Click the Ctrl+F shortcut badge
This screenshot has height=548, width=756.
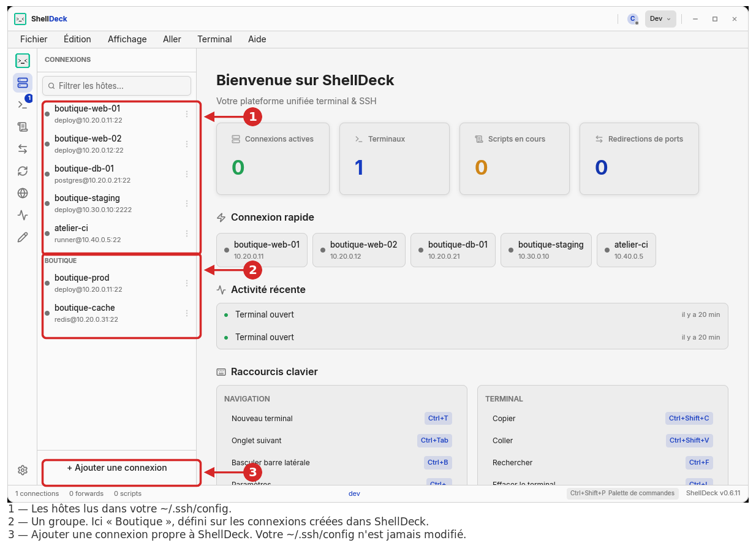coord(699,463)
